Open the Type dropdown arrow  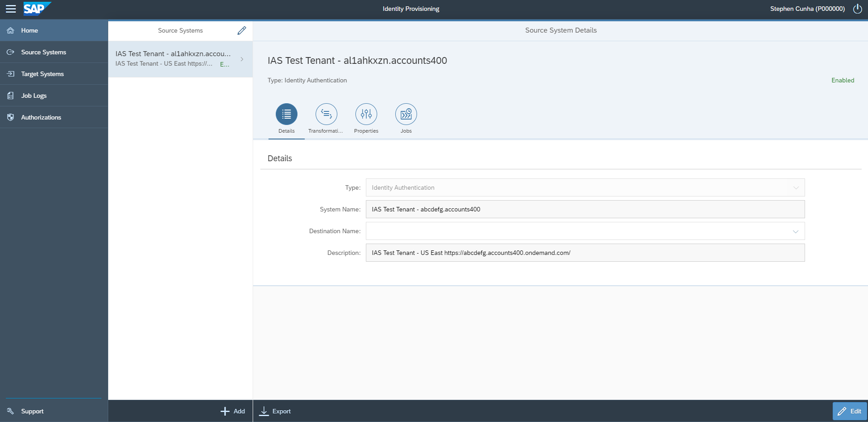click(x=796, y=187)
